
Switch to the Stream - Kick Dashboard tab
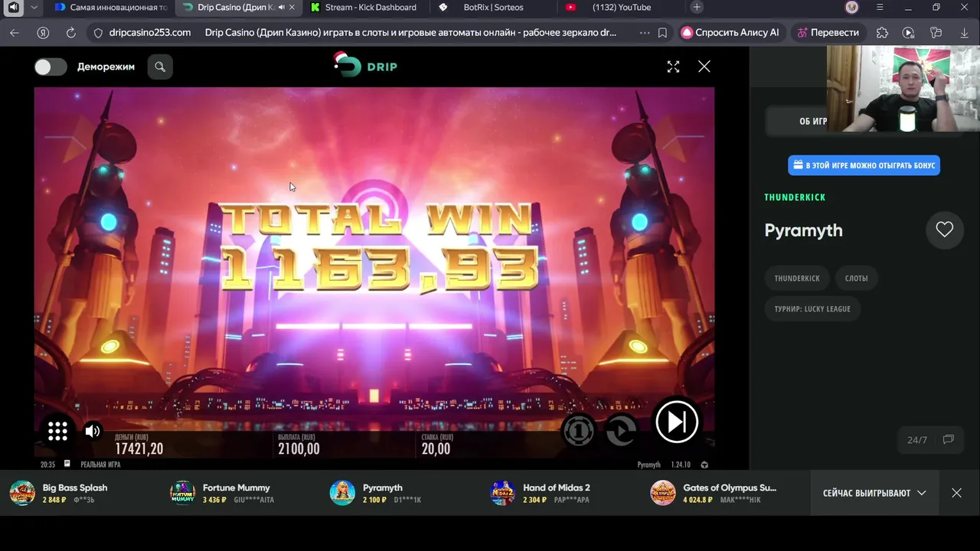(x=364, y=8)
